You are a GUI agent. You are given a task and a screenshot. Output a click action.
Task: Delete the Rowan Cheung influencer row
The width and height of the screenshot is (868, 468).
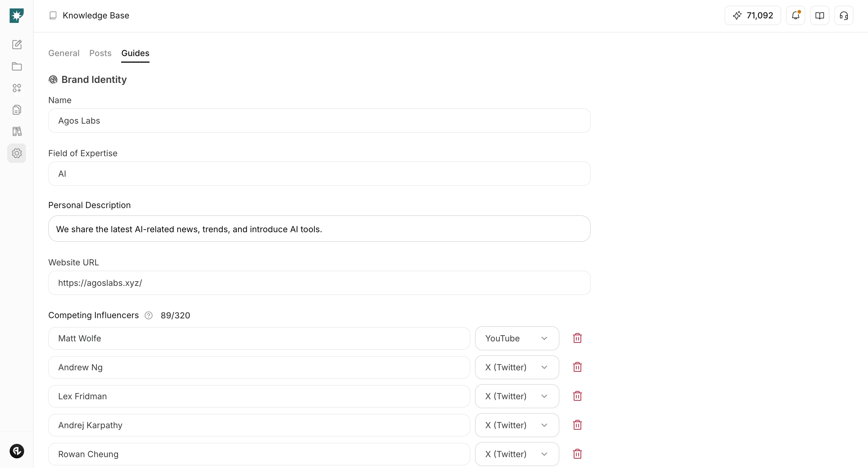coord(577,454)
